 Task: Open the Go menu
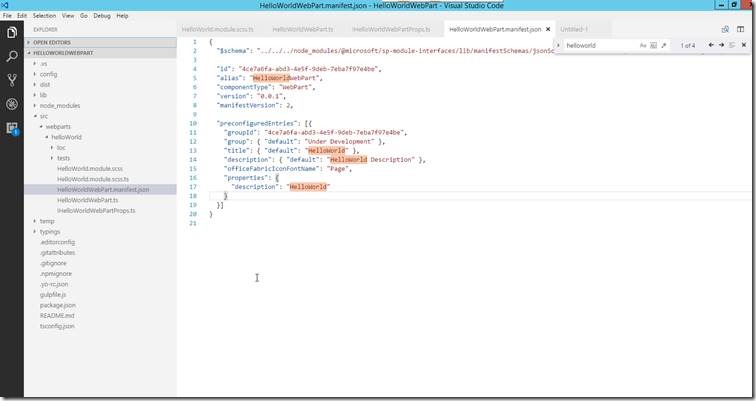coord(84,15)
